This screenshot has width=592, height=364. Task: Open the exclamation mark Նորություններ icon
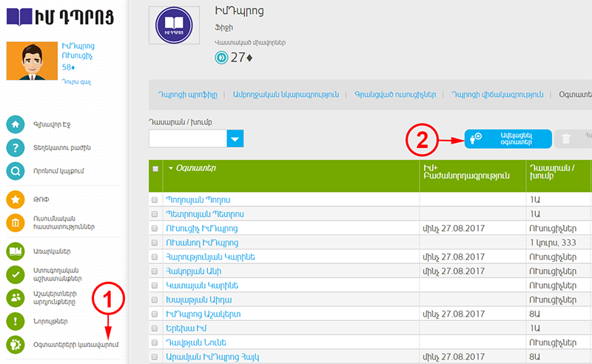(x=16, y=321)
